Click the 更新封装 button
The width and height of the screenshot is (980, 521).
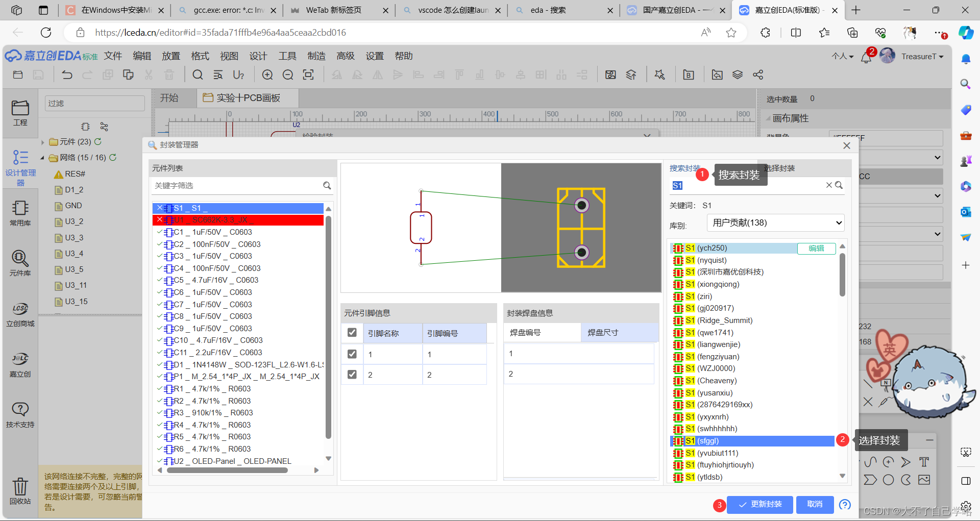(760, 505)
